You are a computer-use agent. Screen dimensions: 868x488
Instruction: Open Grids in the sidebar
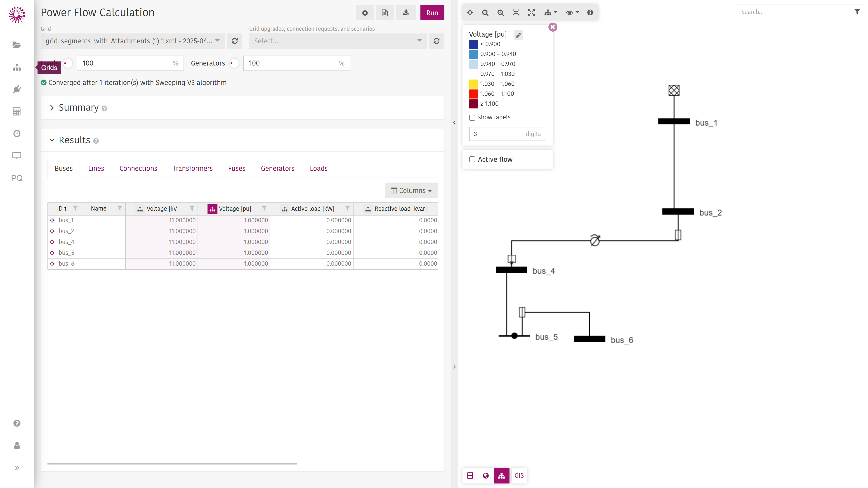pyautogui.click(x=17, y=67)
